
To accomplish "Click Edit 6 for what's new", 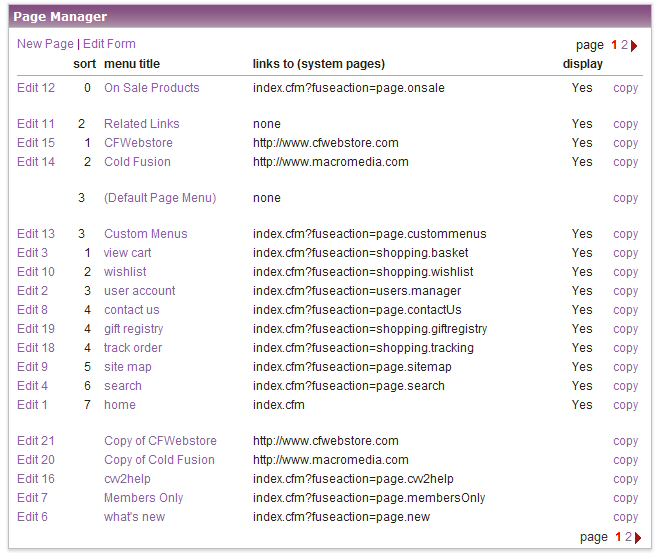I will 32,517.
